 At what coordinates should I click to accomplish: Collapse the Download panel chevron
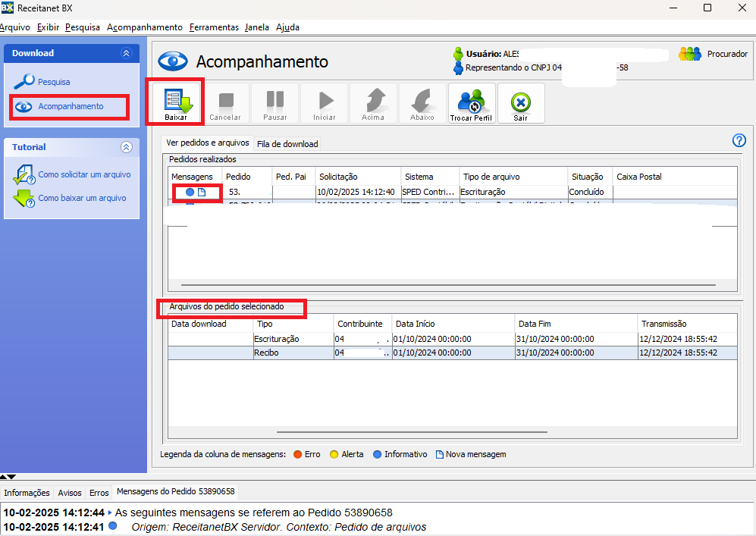click(x=127, y=53)
